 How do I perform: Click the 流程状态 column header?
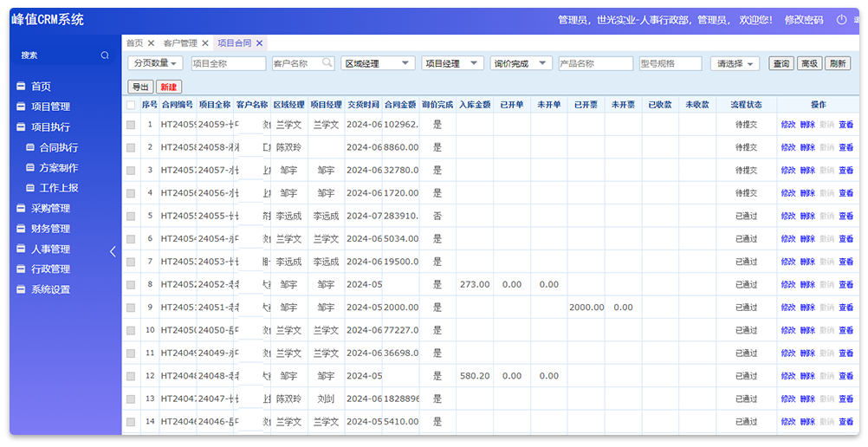pos(746,105)
